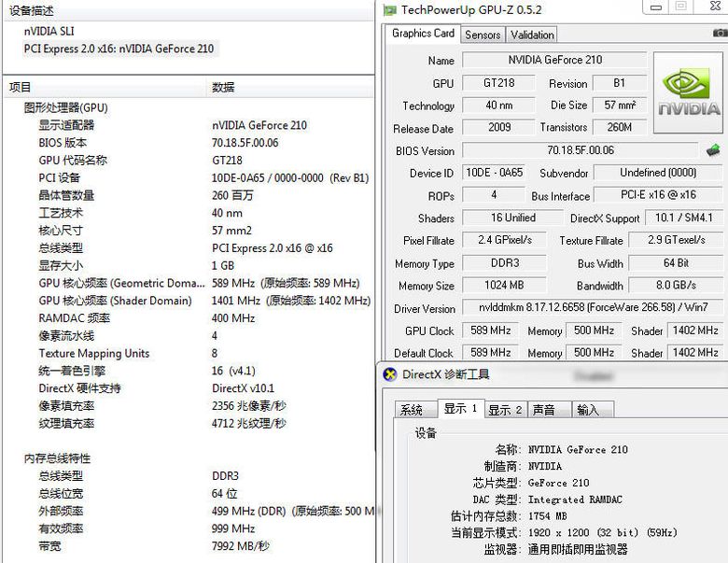Image resolution: width=728 pixels, height=563 pixels.
Task: Select the nVIDIA SLI device entry
Action: click(49, 31)
